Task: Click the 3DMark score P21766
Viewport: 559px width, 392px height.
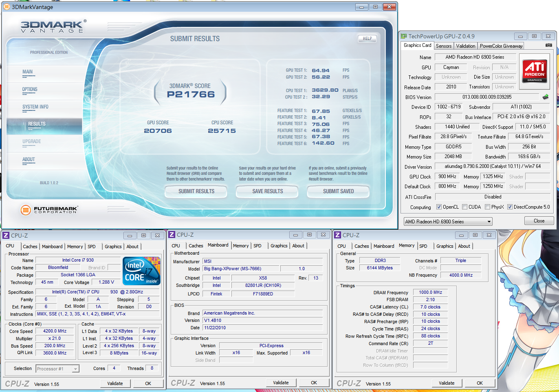Action: pyautogui.click(x=191, y=95)
